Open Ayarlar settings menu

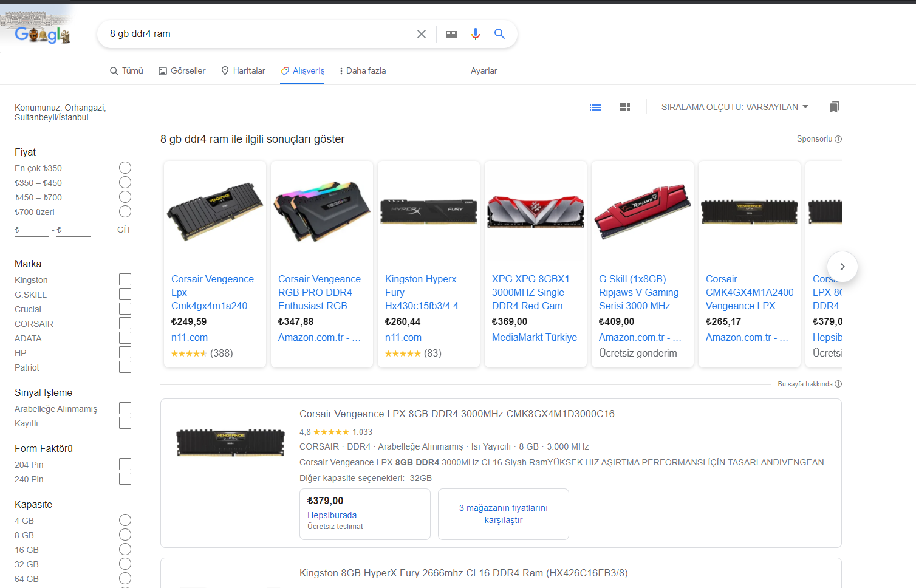click(x=484, y=71)
